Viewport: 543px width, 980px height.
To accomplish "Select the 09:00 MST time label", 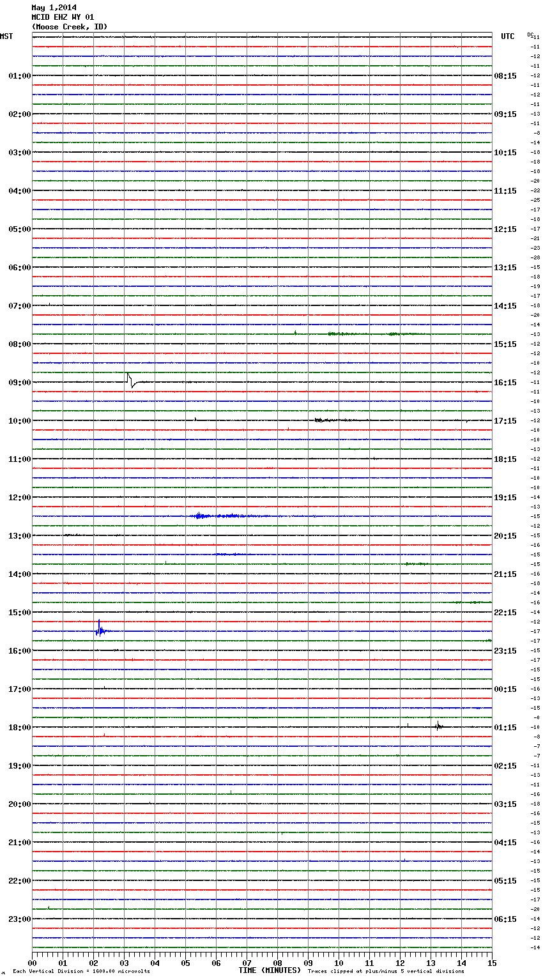I will point(19,383).
